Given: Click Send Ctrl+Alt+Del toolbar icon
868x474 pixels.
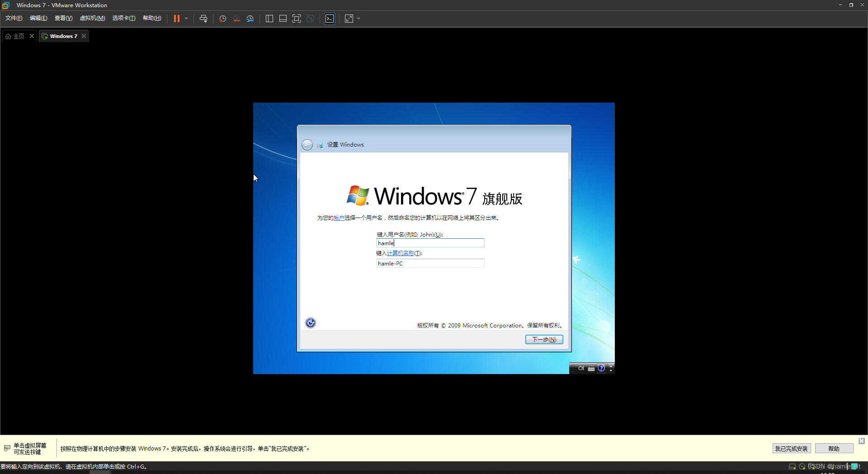Looking at the screenshot, I should pos(203,19).
